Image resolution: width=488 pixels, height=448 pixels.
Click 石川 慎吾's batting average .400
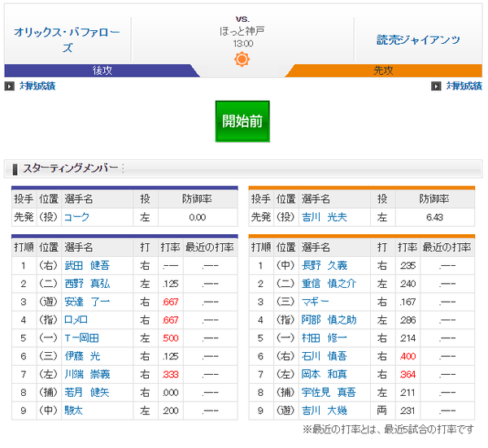(407, 356)
